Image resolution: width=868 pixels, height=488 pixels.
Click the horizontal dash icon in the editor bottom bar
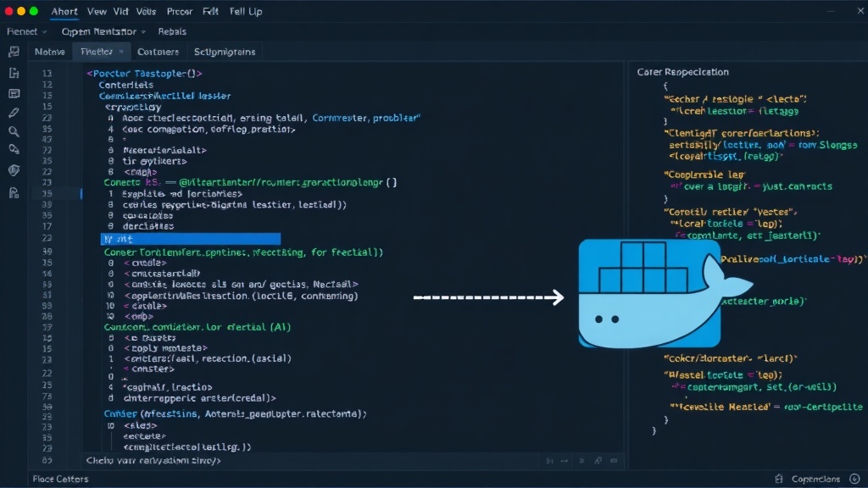pyautogui.click(x=564, y=460)
